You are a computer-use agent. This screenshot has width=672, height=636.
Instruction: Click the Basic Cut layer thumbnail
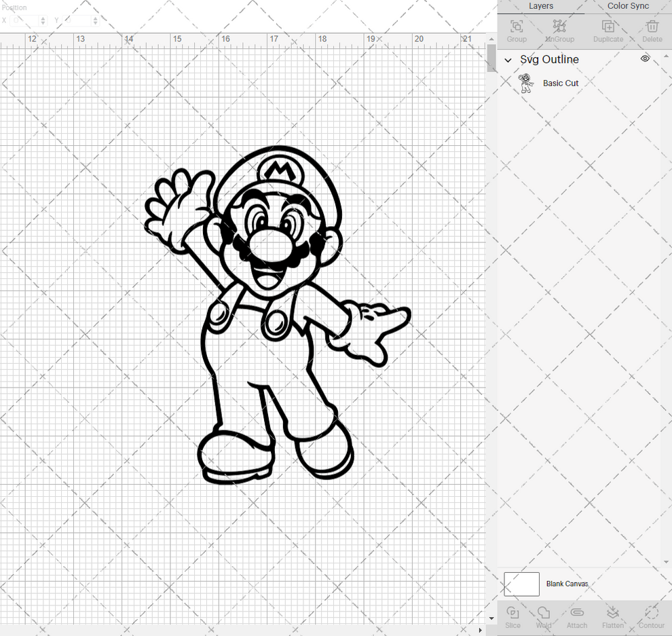tap(525, 83)
